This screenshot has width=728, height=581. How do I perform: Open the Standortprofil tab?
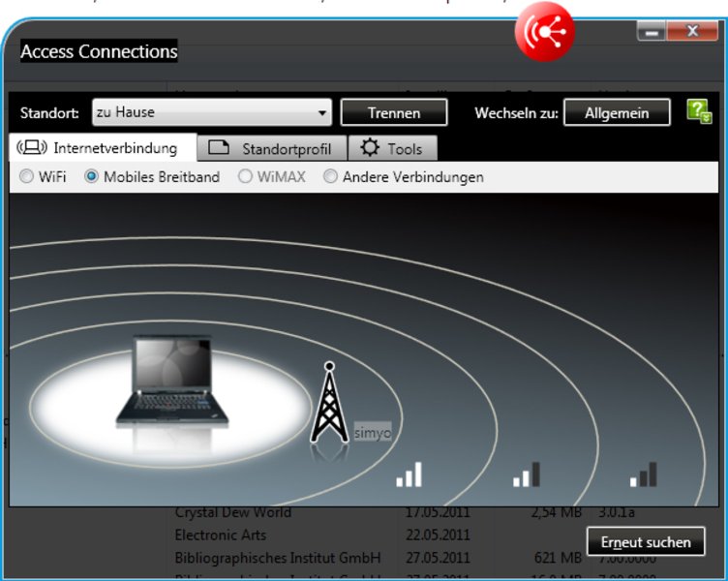pyautogui.click(x=272, y=148)
